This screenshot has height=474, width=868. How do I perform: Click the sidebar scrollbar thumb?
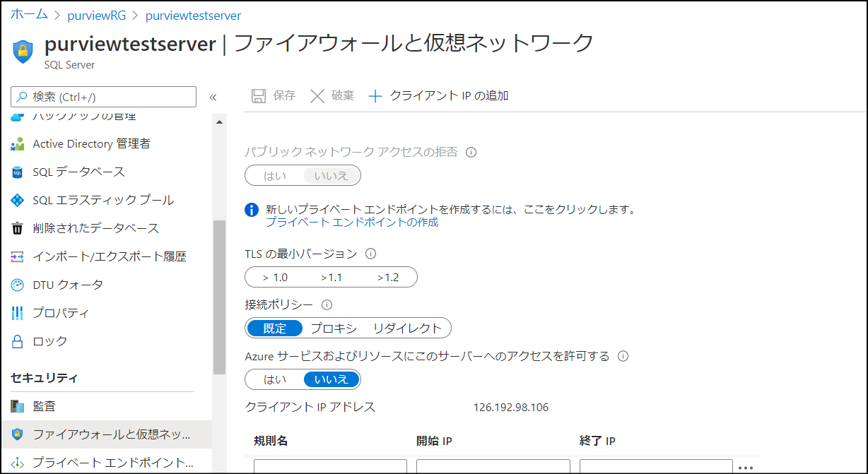pyautogui.click(x=219, y=297)
